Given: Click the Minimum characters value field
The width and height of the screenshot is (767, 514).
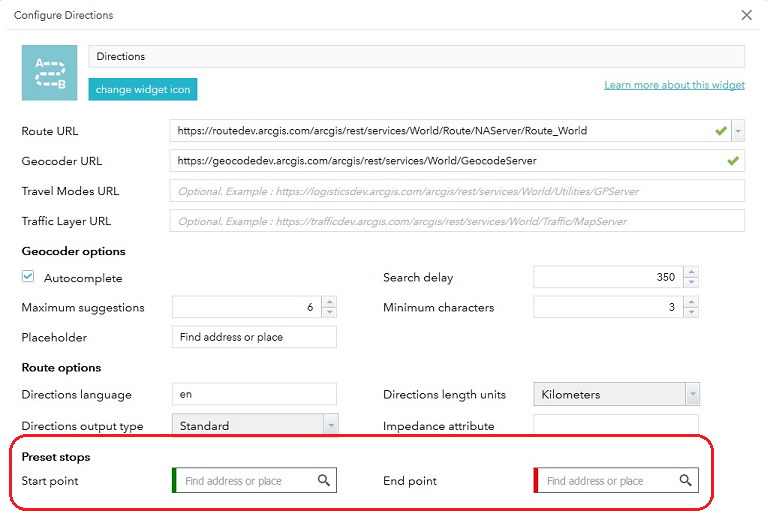Looking at the screenshot, I should [609, 307].
